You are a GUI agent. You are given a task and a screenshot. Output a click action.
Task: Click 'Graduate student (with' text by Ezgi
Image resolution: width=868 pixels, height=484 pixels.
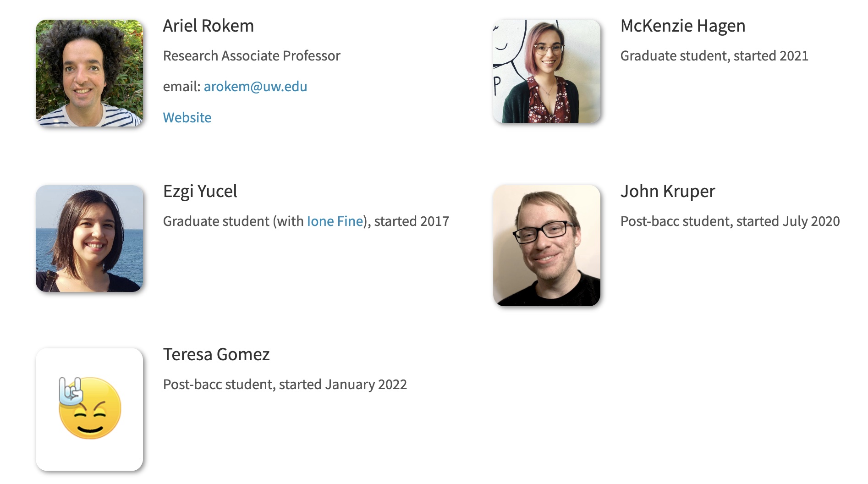tap(233, 221)
